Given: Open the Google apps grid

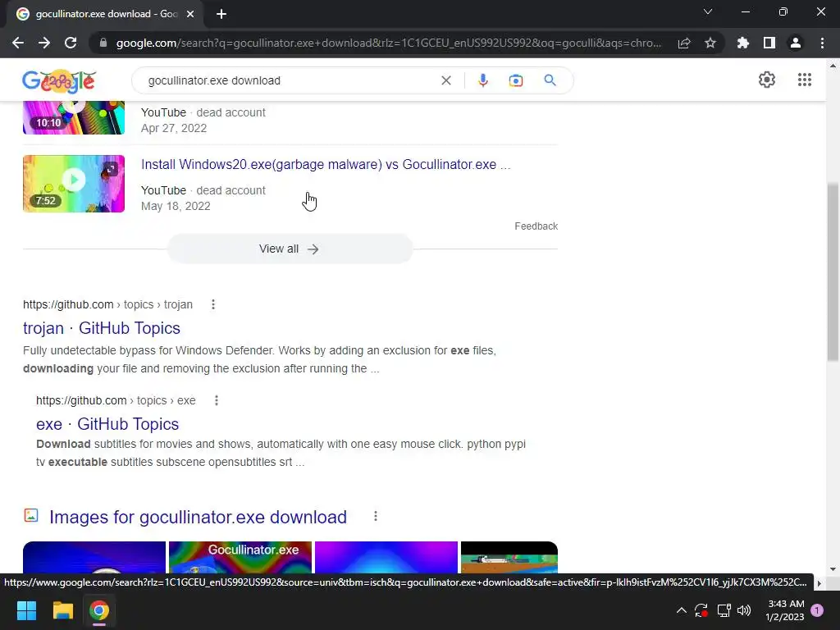Looking at the screenshot, I should click(805, 80).
